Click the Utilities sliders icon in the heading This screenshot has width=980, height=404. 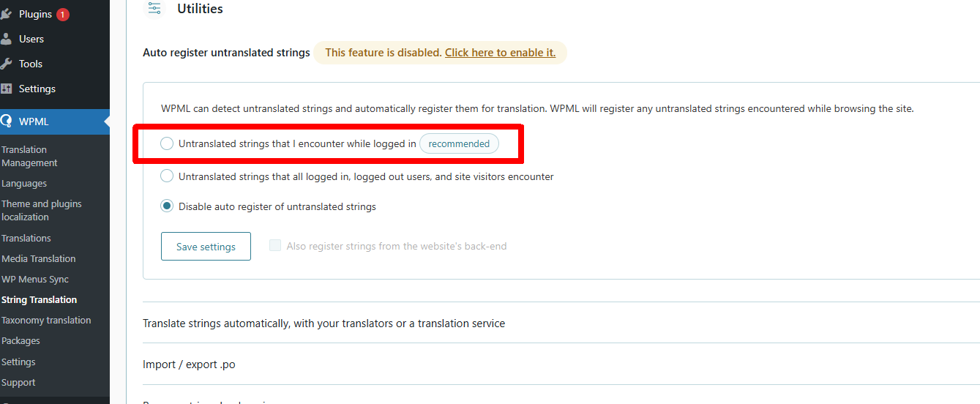[x=154, y=9]
